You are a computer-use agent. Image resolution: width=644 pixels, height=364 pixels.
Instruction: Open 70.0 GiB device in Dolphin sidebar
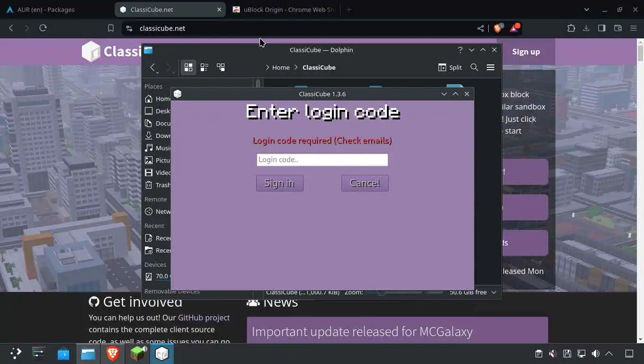pyautogui.click(x=158, y=276)
